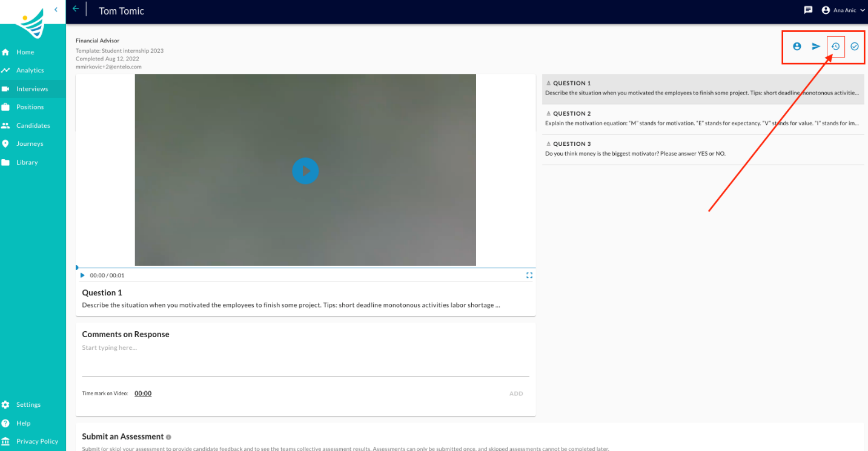Click the Tom Tomic page title

coord(122,11)
